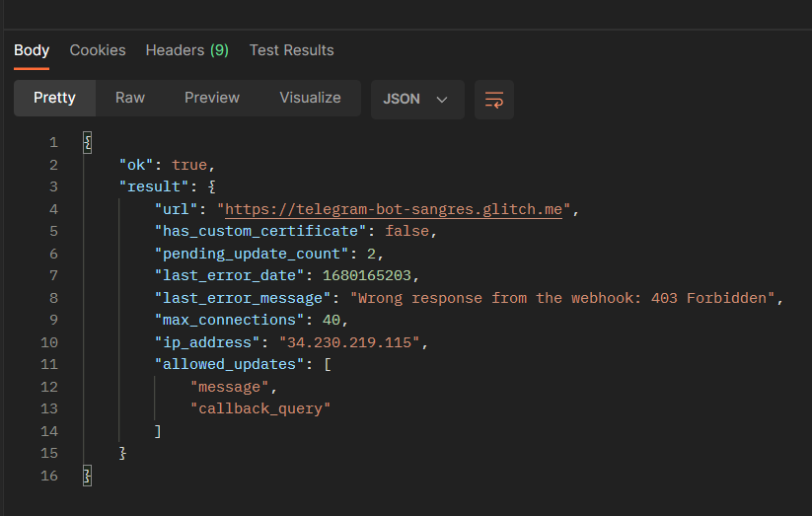Click the "has_custom_certificate" key
This screenshot has height=516, width=812.
(x=260, y=231)
